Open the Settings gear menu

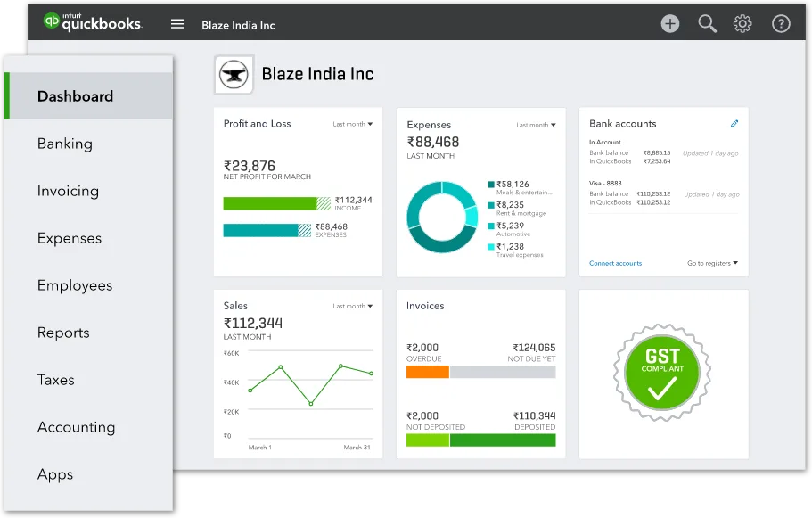pyautogui.click(x=742, y=23)
